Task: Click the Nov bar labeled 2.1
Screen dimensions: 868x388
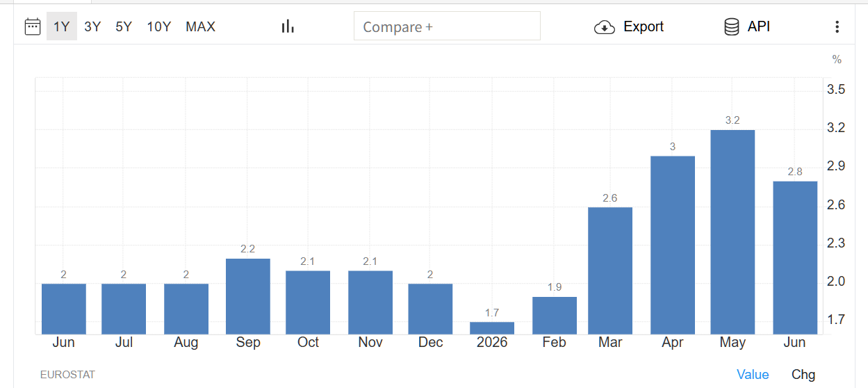Action: click(x=370, y=302)
